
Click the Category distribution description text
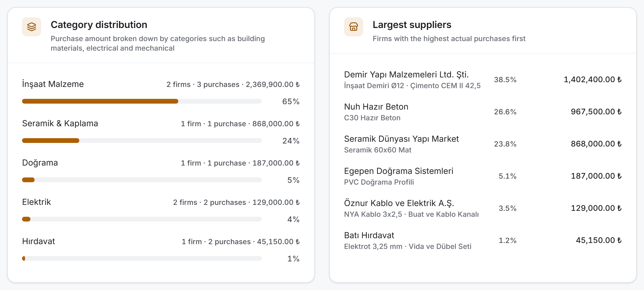[158, 43]
